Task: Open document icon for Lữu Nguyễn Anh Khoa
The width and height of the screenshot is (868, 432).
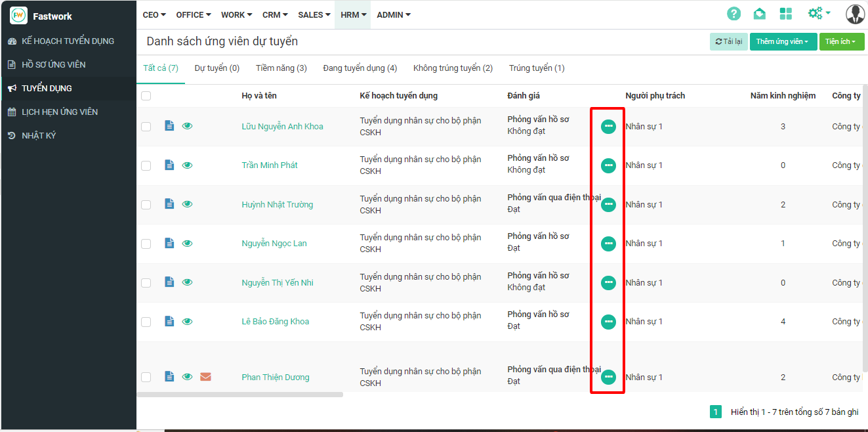Action: [x=169, y=126]
